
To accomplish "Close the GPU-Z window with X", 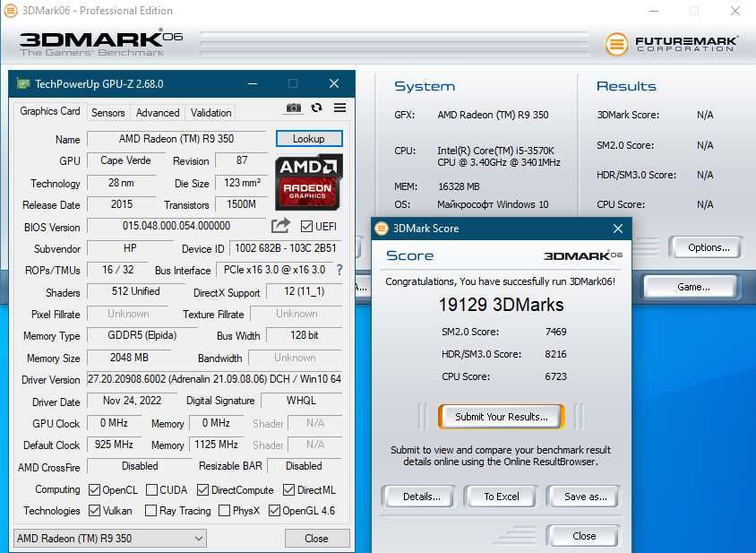I will tap(333, 83).
